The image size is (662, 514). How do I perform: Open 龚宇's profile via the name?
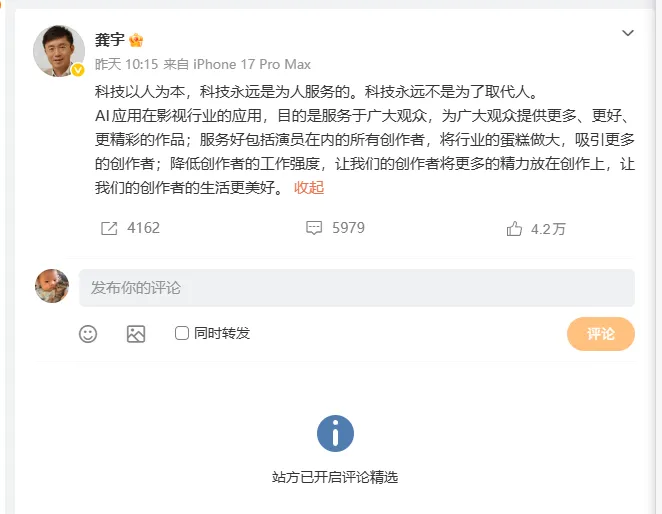(x=109, y=40)
